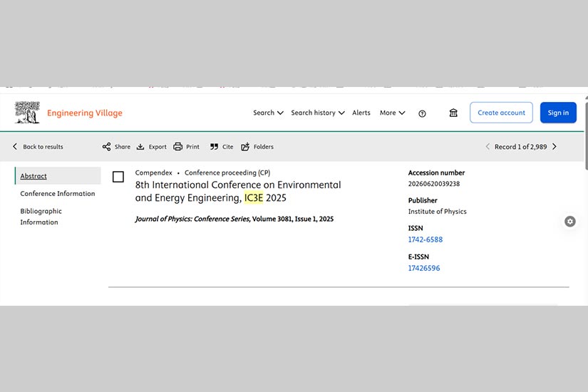Print the record
The width and height of the screenshot is (588, 392).
tap(186, 147)
